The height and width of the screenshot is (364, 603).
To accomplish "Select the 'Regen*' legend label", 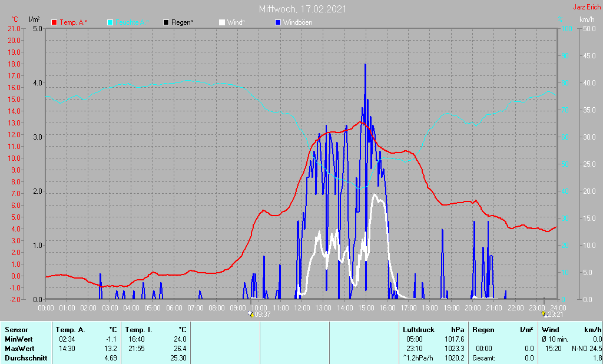I will click(182, 22).
